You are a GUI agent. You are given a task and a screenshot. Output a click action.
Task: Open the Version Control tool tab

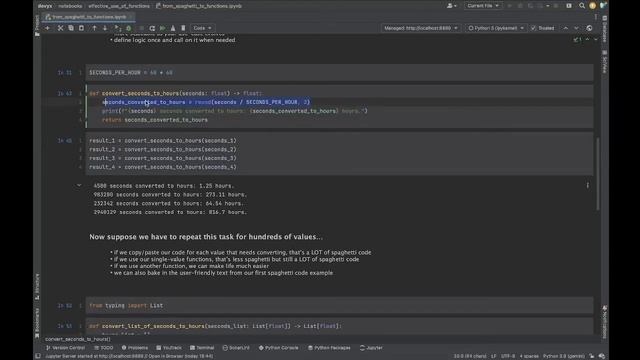[x=65, y=348]
